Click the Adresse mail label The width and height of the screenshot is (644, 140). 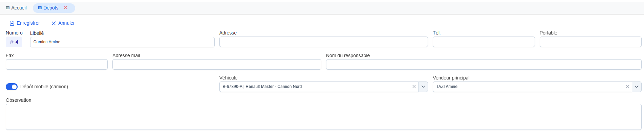(x=126, y=55)
